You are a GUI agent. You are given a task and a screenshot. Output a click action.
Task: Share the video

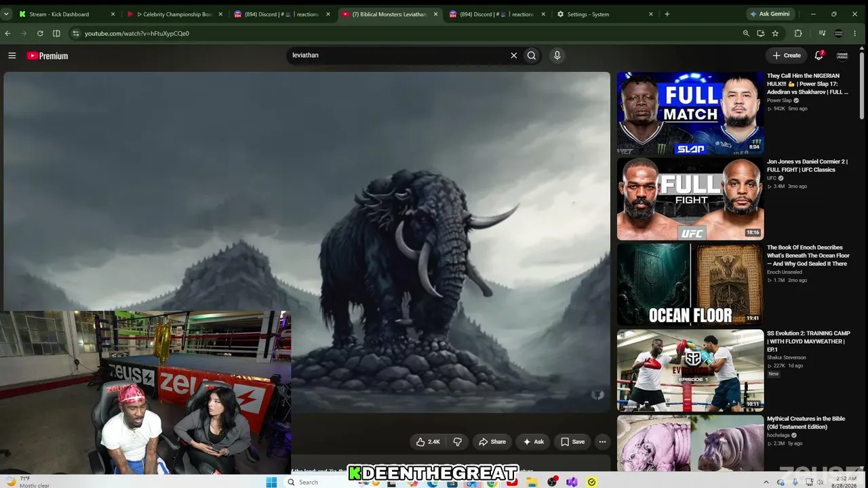click(492, 442)
